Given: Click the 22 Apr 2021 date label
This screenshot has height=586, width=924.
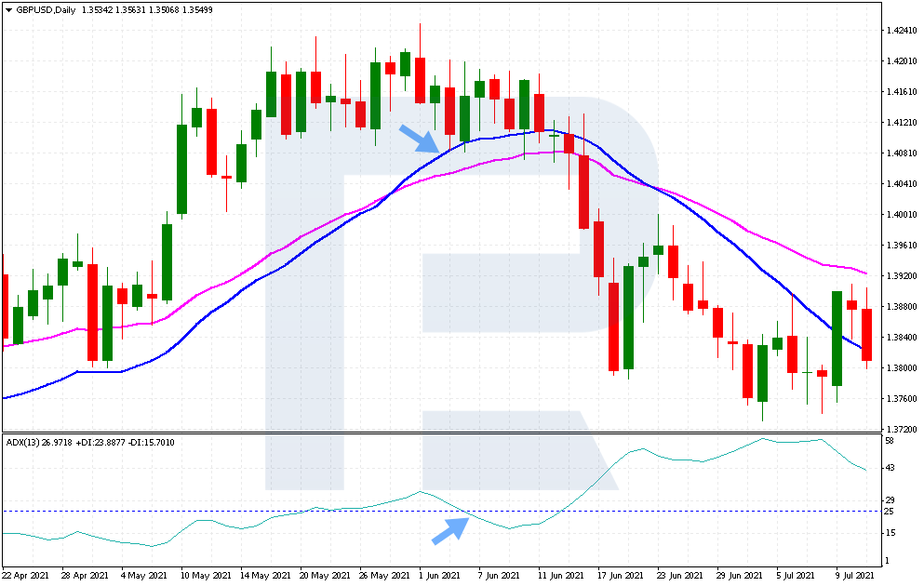Looking at the screenshot, I should 25,576.
